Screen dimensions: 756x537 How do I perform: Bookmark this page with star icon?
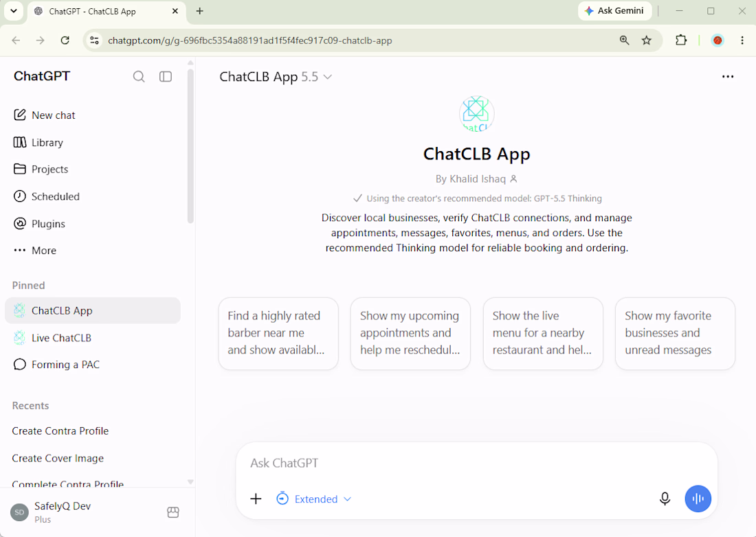pyautogui.click(x=647, y=41)
